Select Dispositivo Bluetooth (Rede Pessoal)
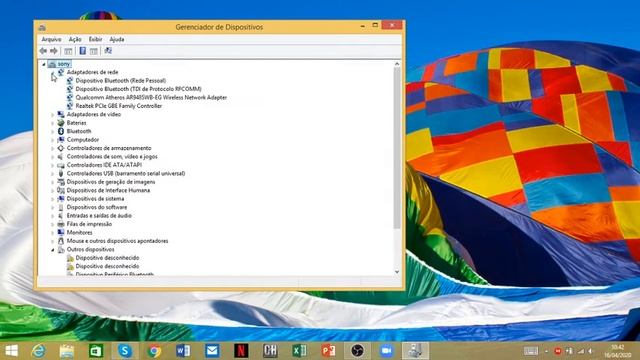Screen dimensions: 640x360 point(120,81)
